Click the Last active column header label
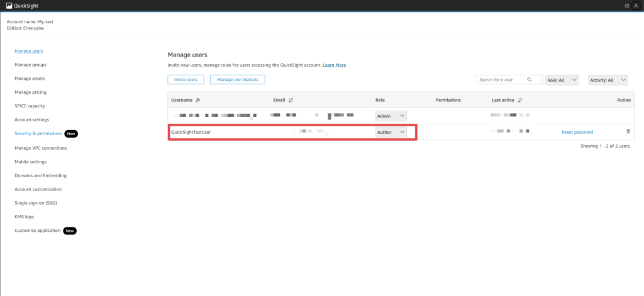The height and width of the screenshot is (296, 644). tap(502, 100)
